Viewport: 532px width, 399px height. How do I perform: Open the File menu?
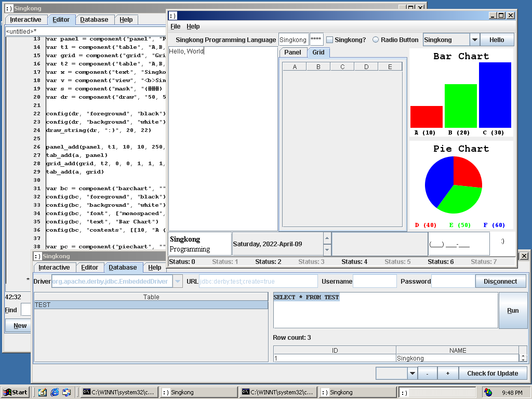[176, 26]
